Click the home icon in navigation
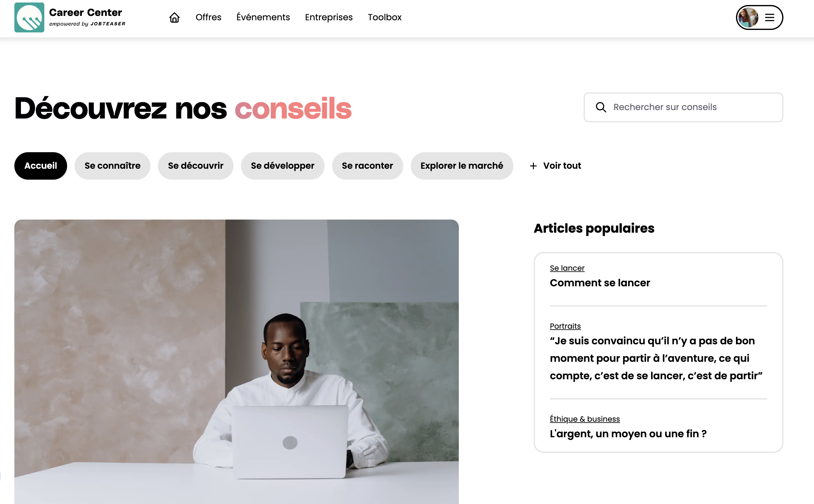 point(174,17)
